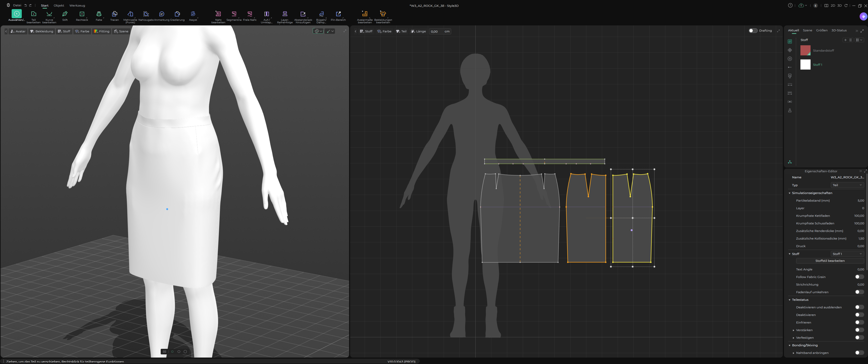The width and height of the screenshot is (868, 364).
Task: Enable Follow Fabric Grain toggle
Action: (859, 277)
